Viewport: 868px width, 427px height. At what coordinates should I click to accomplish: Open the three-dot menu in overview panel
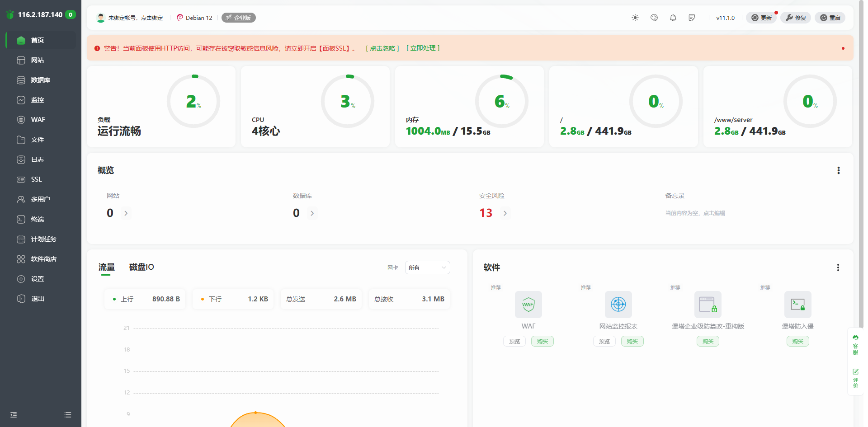point(838,170)
